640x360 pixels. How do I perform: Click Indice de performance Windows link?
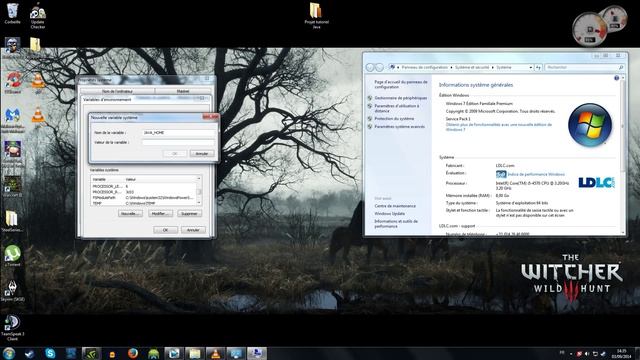(x=536, y=174)
